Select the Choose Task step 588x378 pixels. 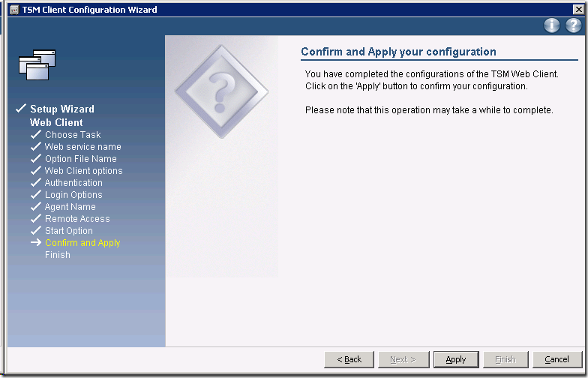72,135
